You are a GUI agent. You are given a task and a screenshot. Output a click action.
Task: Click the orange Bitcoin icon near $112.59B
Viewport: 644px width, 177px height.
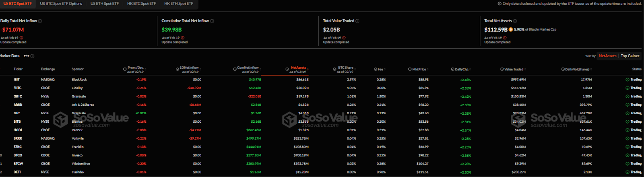[x=511, y=29]
